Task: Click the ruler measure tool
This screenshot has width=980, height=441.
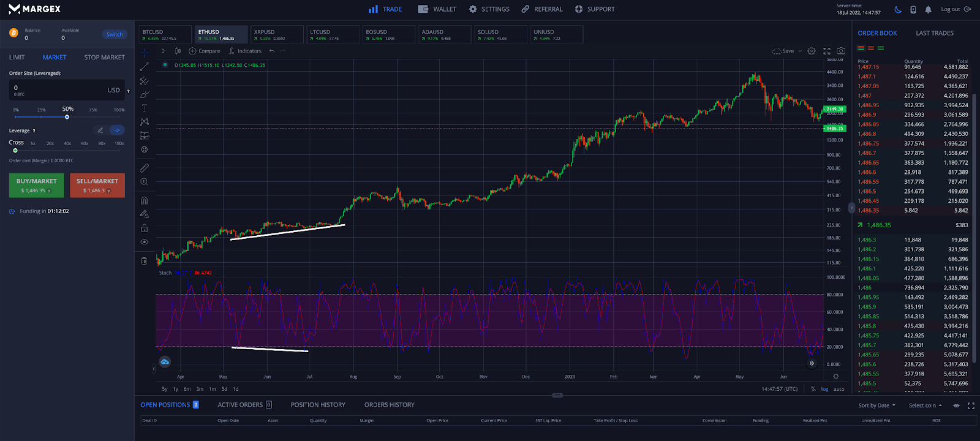Action: (145, 168)
